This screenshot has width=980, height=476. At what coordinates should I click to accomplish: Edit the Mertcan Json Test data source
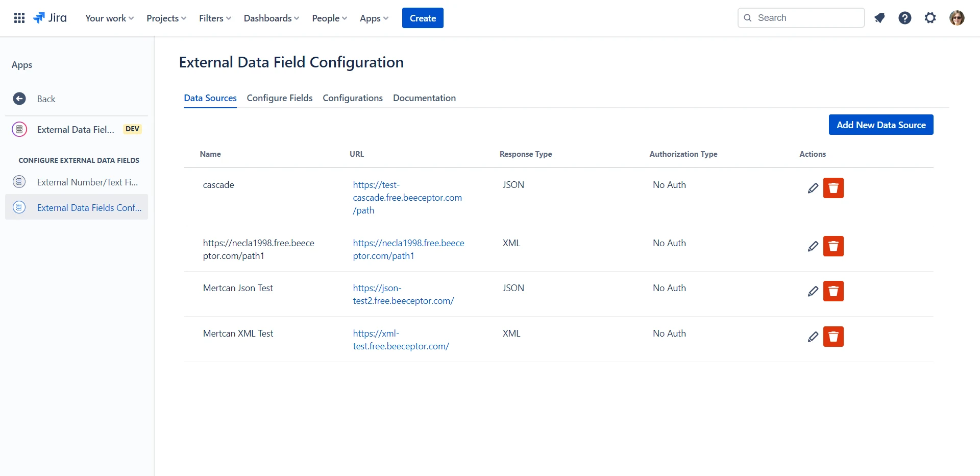(x=813, y=291)
